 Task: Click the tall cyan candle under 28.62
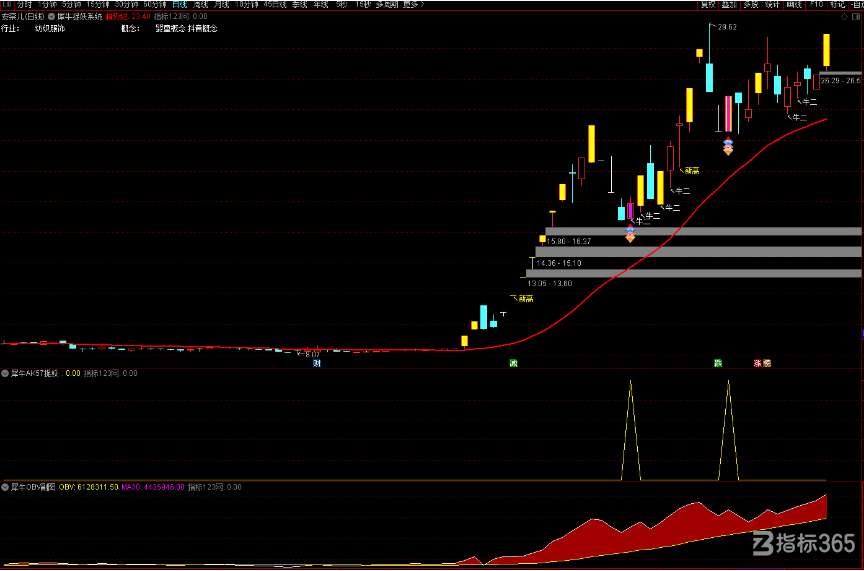coord(710,77)
